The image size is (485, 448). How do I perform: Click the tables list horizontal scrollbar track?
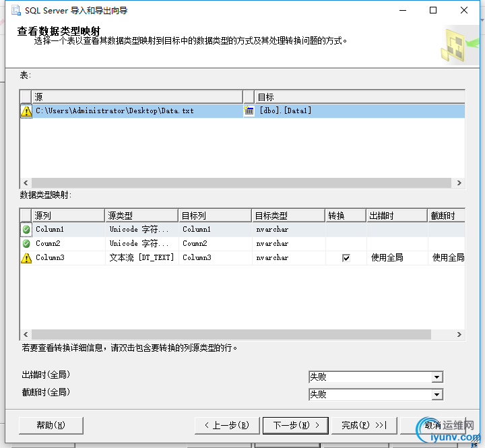point(242,183)
